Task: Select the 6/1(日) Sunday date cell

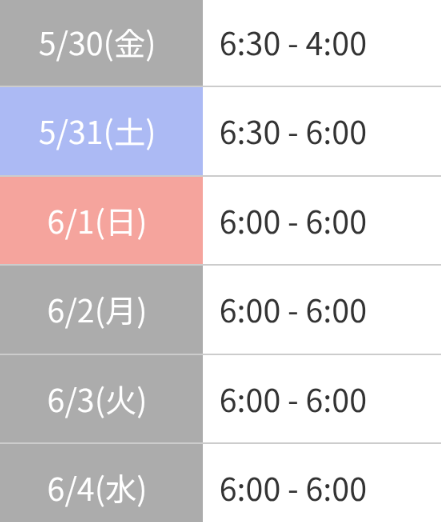Action: (101, 221)
